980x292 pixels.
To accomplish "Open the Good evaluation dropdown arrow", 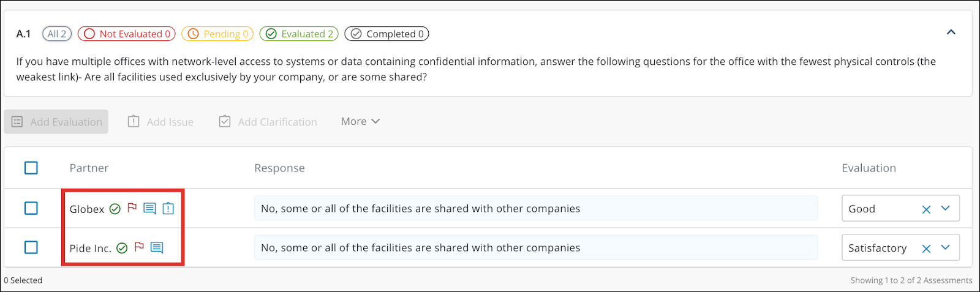I will click(946, 208).
